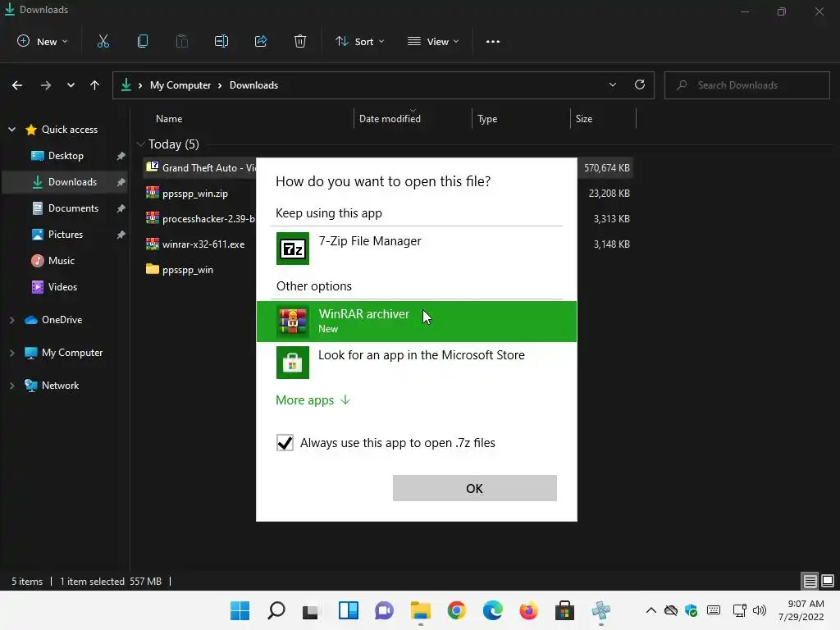Switch to large icons view in status bar
The width and height of the screenshot is (840, 630).
coord(828,581)
